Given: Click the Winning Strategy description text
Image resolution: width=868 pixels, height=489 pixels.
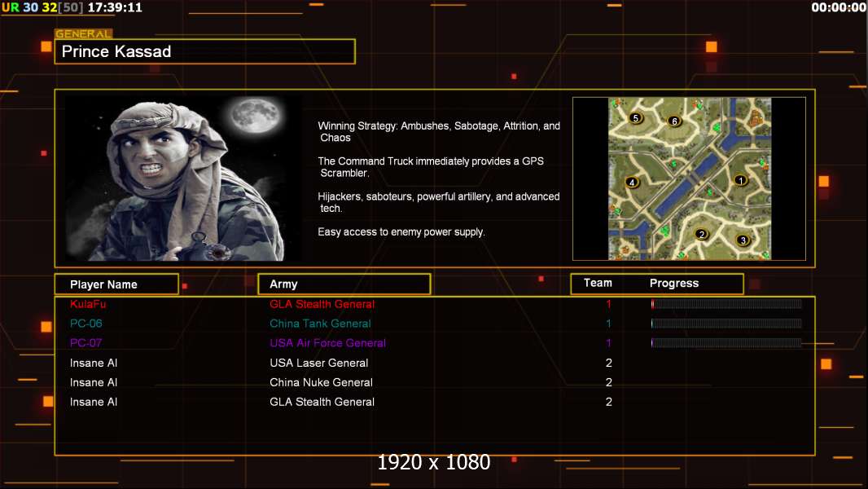Looking at the screenshot, I should click(439, 132).
